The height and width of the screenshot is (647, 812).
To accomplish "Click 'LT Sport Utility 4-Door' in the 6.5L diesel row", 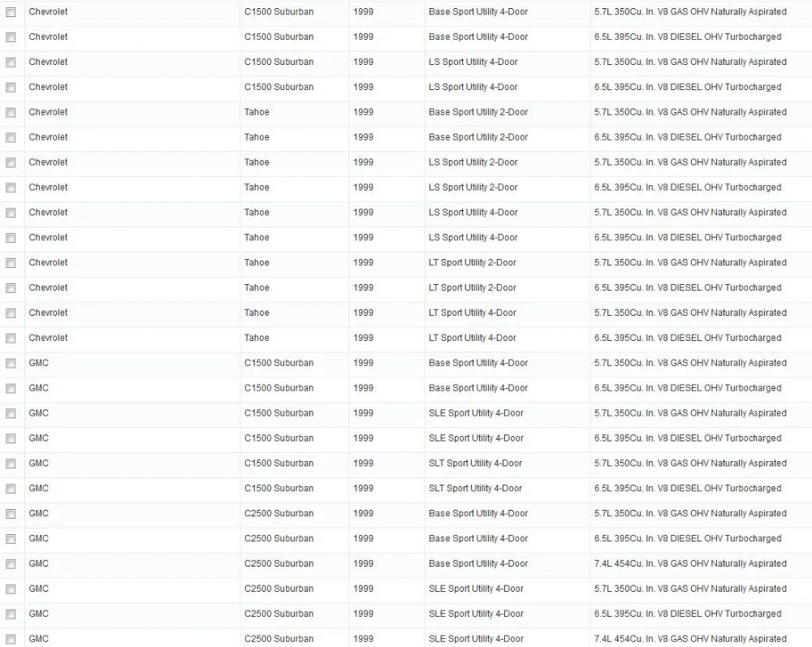I will pos(473,338).
